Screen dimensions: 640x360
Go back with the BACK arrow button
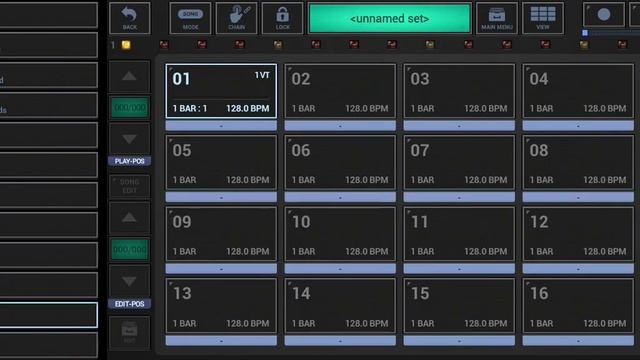click(x=130, y=18)
